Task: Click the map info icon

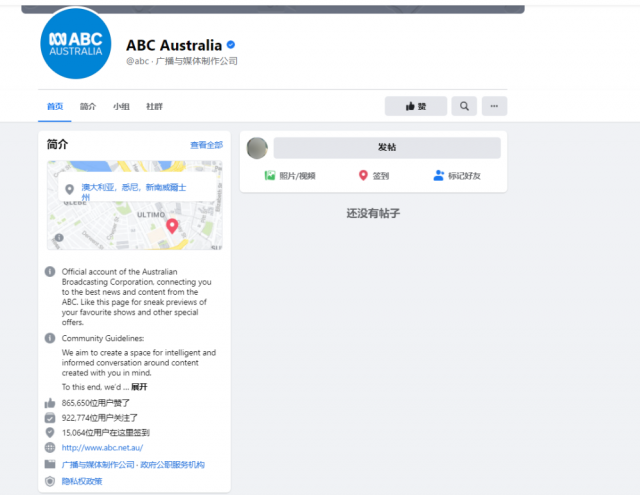Action: pyautogui.click(x=59, y=238)
